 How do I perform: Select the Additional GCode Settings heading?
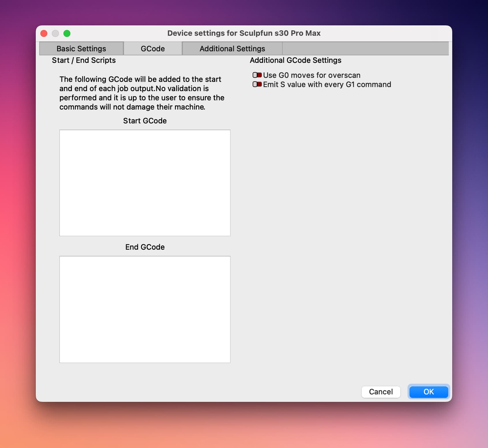pyautogui.click(x=295, y=60)
